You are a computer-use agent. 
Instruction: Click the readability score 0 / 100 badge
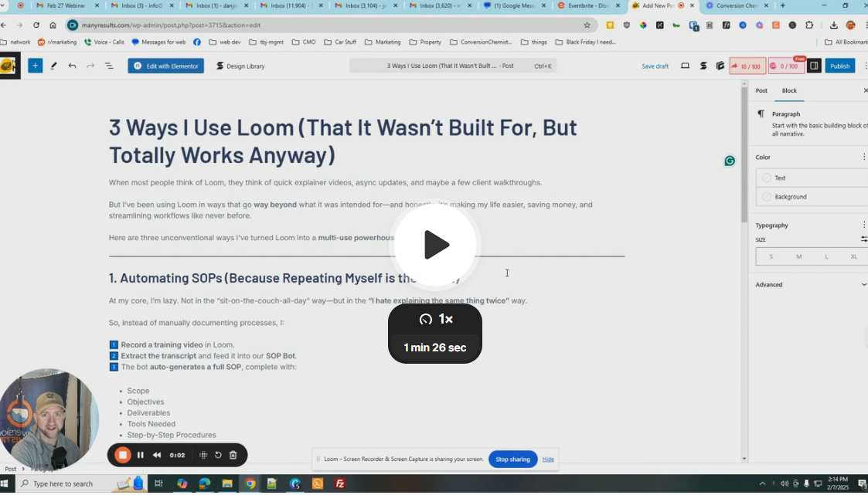click(786, 66)
